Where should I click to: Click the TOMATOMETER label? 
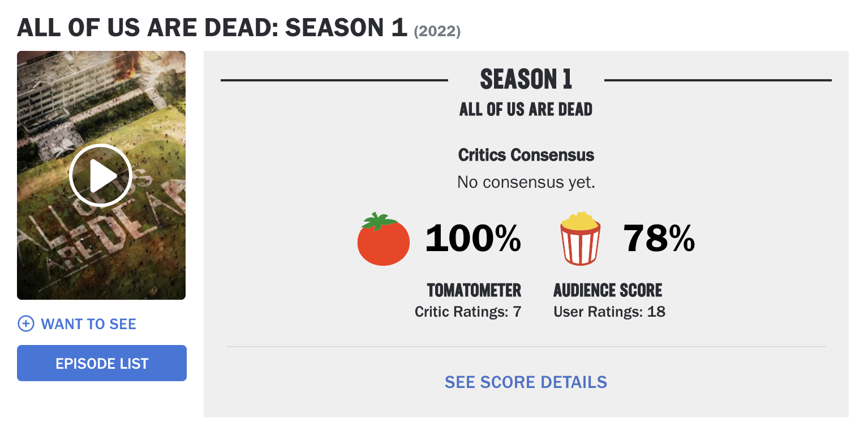click(474, 291)
